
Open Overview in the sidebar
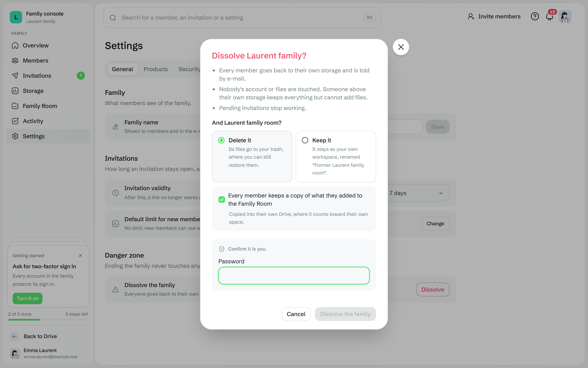[x=48, y=46]
